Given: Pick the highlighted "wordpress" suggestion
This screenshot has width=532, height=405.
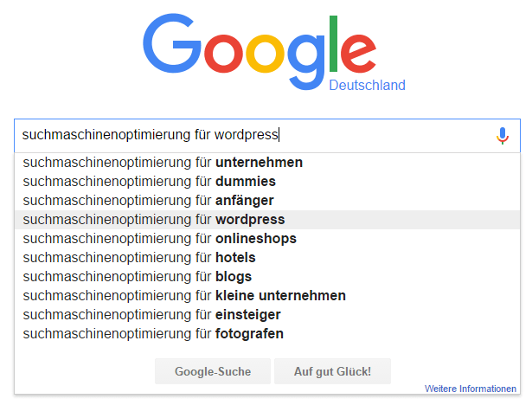Looking at the screenshot, I should click(x=267, y=220).
